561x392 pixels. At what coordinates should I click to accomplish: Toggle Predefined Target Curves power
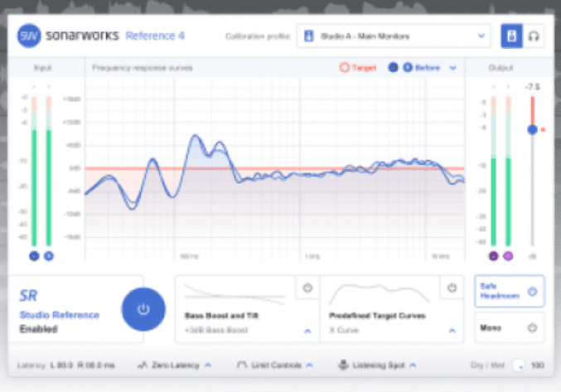[452, 288]
